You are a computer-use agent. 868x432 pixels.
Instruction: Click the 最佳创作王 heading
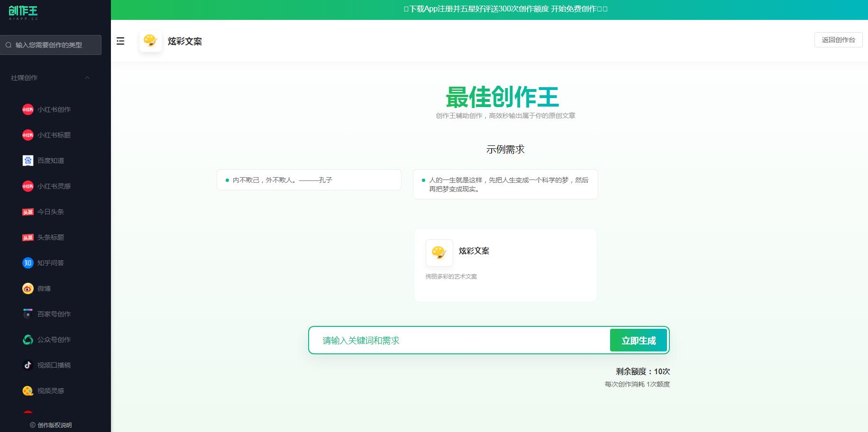(x=503, y=97)
